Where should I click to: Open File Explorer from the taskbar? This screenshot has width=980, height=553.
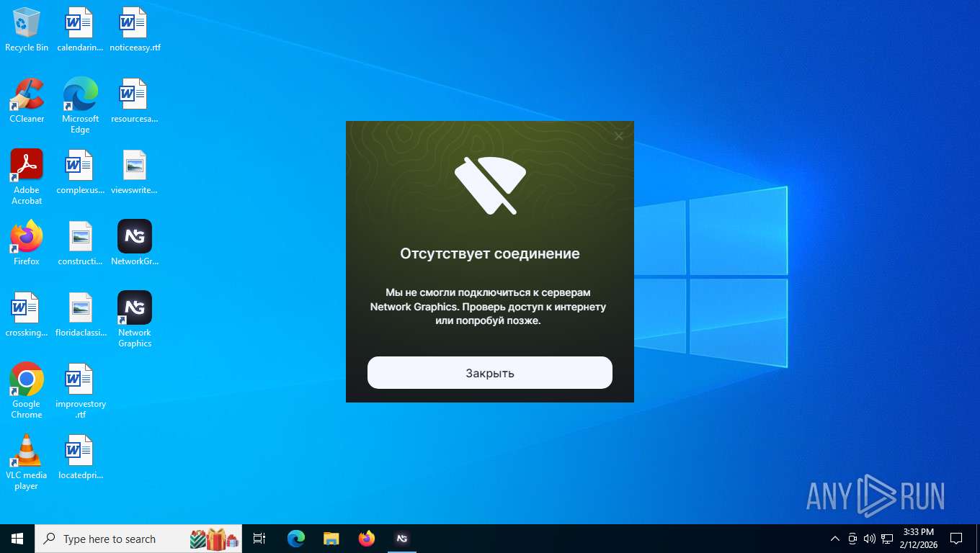pyautogui.click(x=331, y=539)
